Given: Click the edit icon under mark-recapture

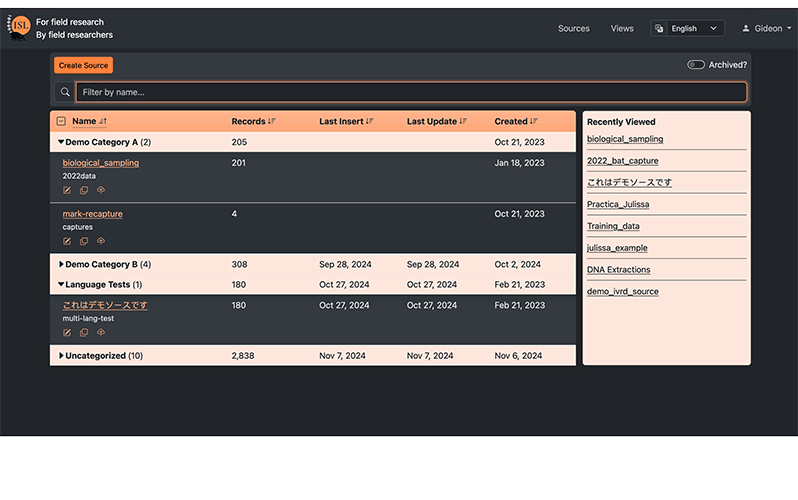Looking at the screenshot, I should pos(67,241).
